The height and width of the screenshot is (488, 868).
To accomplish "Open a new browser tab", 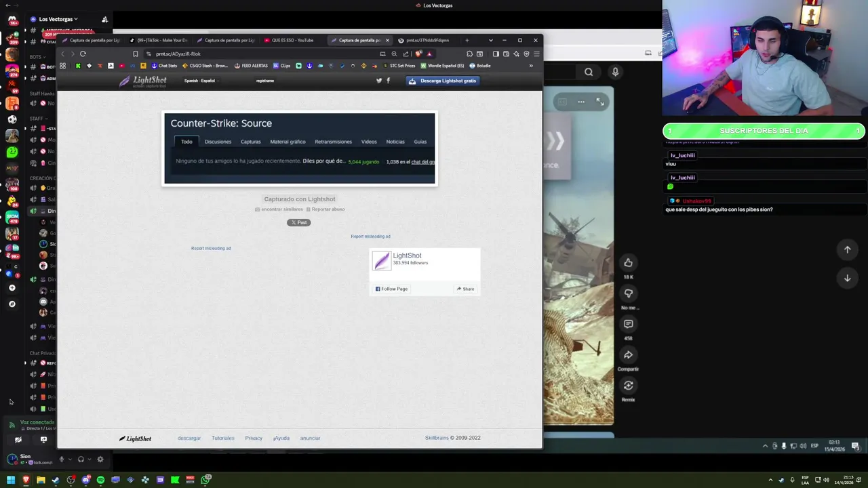I will (467, 40).
